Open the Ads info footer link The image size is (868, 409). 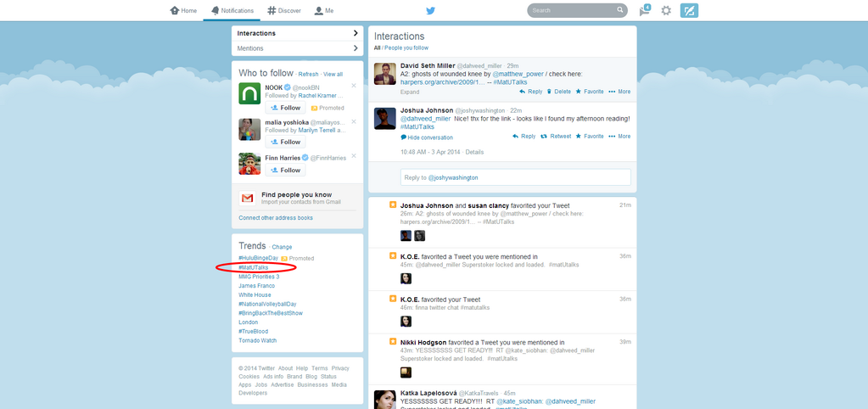[273, 377]
